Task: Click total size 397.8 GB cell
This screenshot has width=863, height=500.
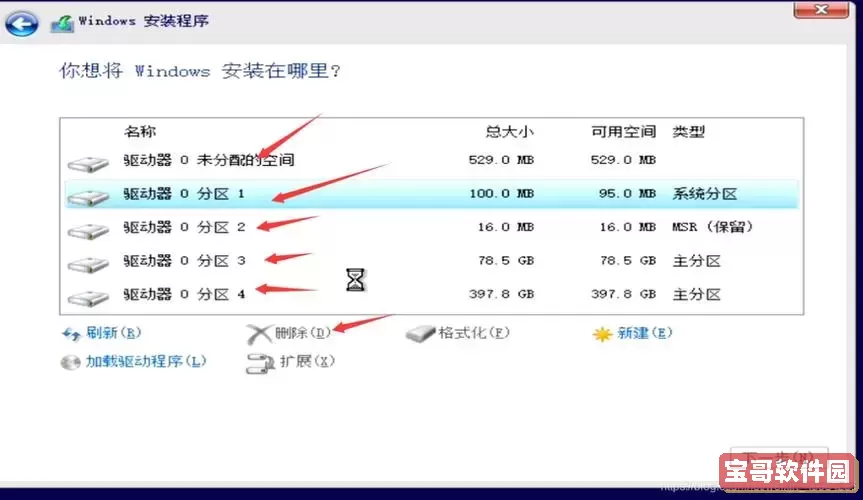Action: [501, 295]
